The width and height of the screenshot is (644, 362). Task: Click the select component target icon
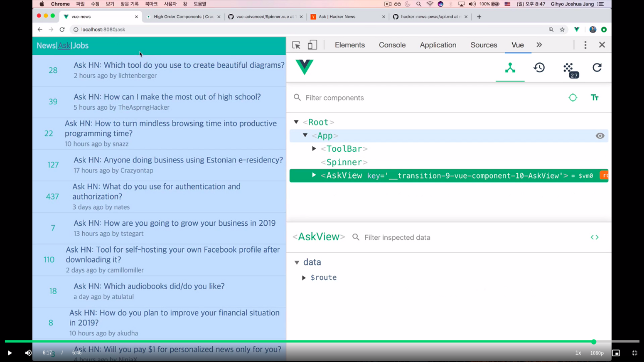(x=573, y=98)
